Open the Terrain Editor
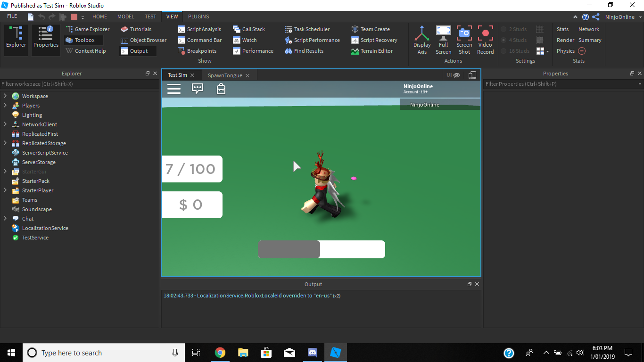644x362 pixels. tap(376, 51)
